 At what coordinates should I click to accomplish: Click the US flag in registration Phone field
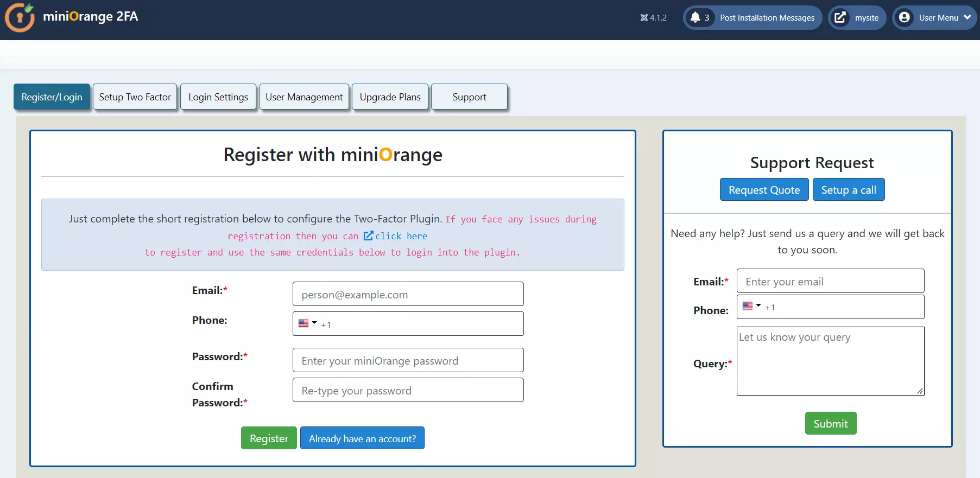coord(304,323)
